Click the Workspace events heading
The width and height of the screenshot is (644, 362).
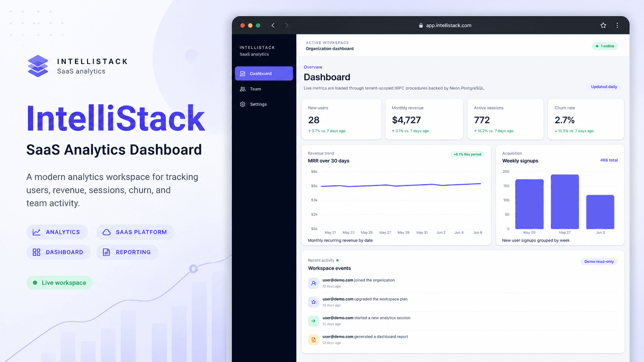click(329, 268)
